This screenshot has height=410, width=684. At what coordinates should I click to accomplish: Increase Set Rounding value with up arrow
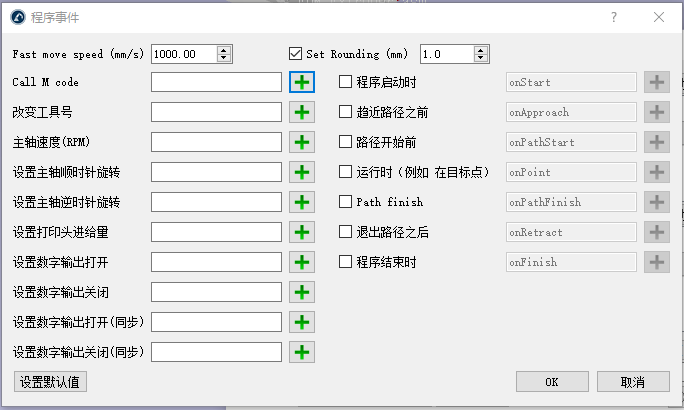[x=481, y=50]
